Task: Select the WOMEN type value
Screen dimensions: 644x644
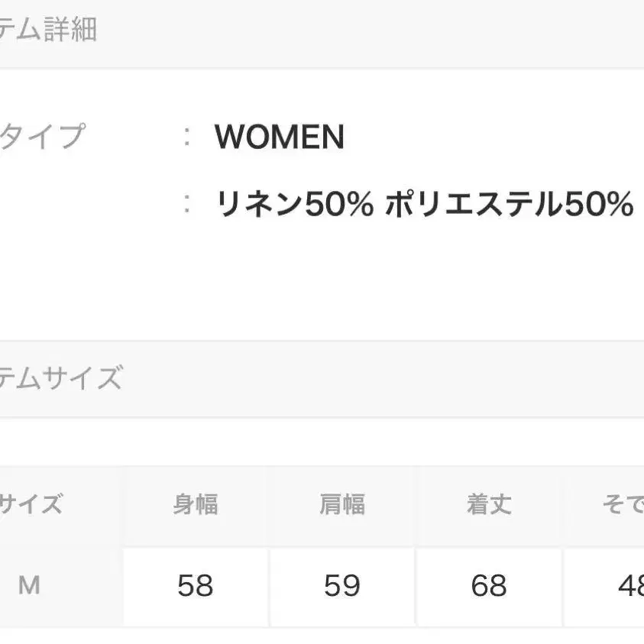Action: (x=280, y=138)
